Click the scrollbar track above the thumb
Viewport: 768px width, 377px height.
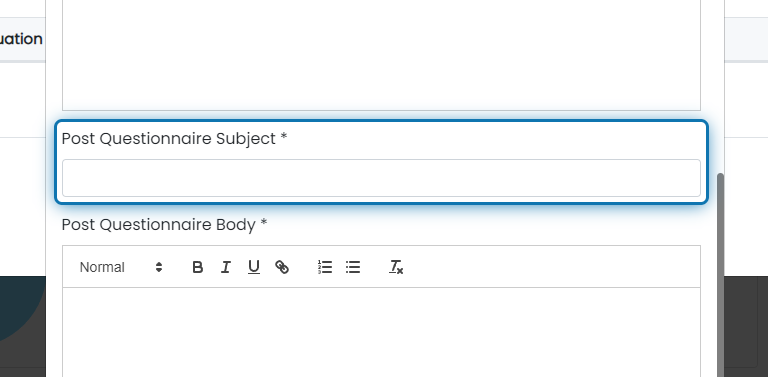click(720, 87)
